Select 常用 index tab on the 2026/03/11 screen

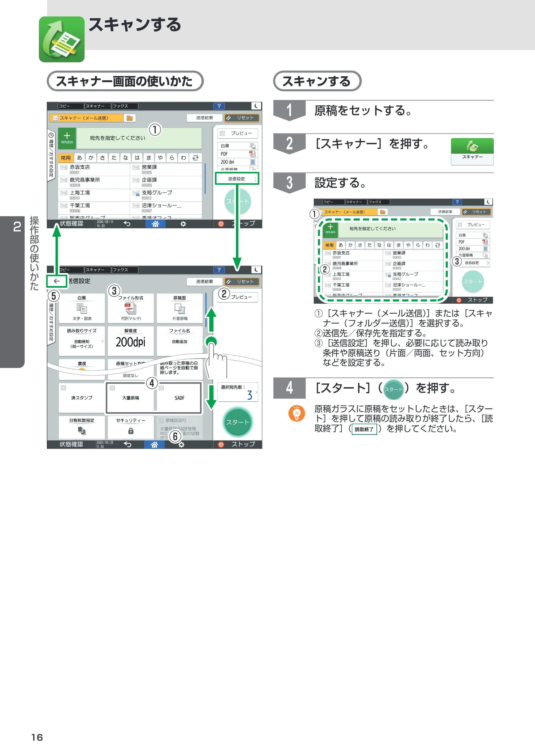point(66,158)
